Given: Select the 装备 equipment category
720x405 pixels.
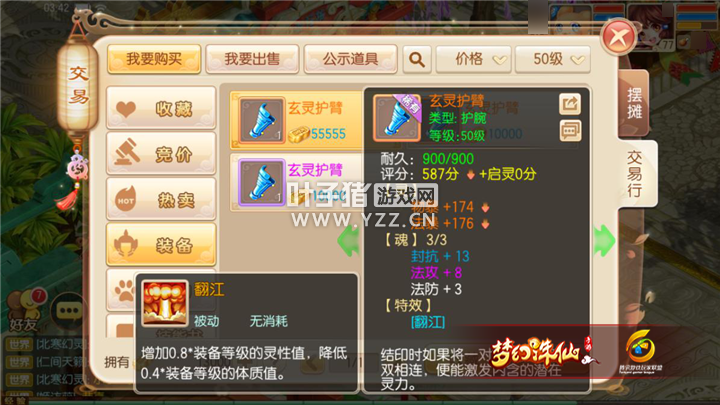Looking at the screenshot, I should click(161, 245).
